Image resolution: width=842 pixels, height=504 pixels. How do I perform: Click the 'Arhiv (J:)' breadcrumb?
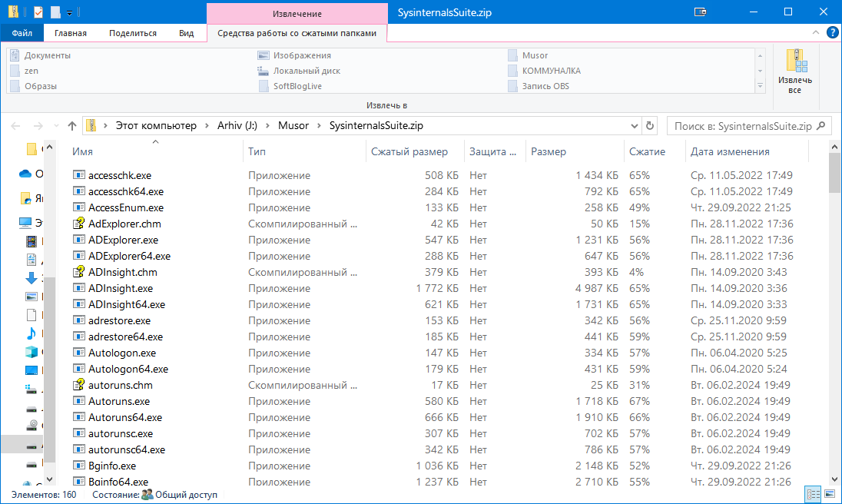(237, 125)
